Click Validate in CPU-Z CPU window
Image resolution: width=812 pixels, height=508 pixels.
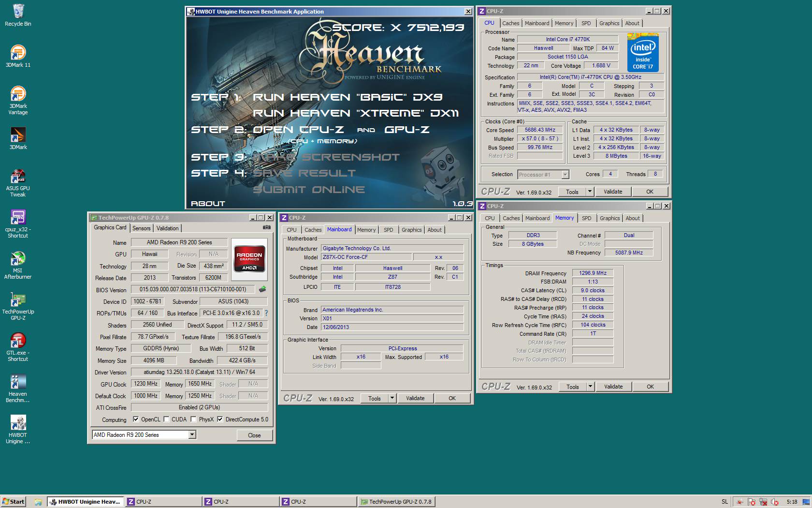[x=613, y=192]
